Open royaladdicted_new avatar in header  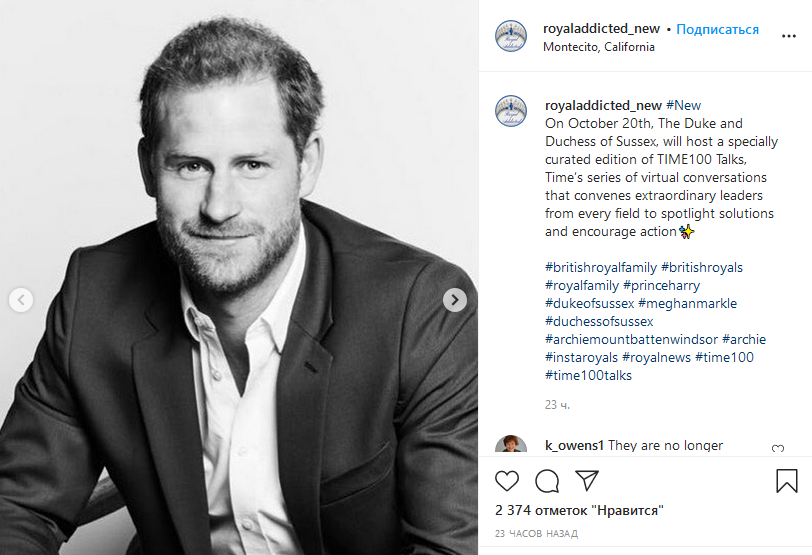[511, 36]
